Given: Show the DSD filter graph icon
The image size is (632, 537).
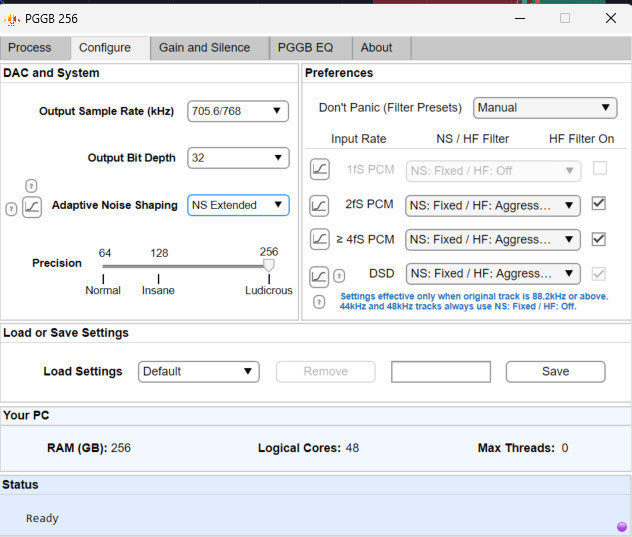Looking at the screenshot, I should (x=319, y=275).
